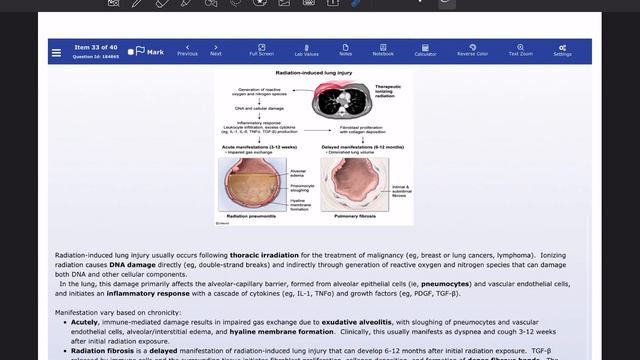Click the 'Hyaline membrane formation' diagram label

(300, 205)
